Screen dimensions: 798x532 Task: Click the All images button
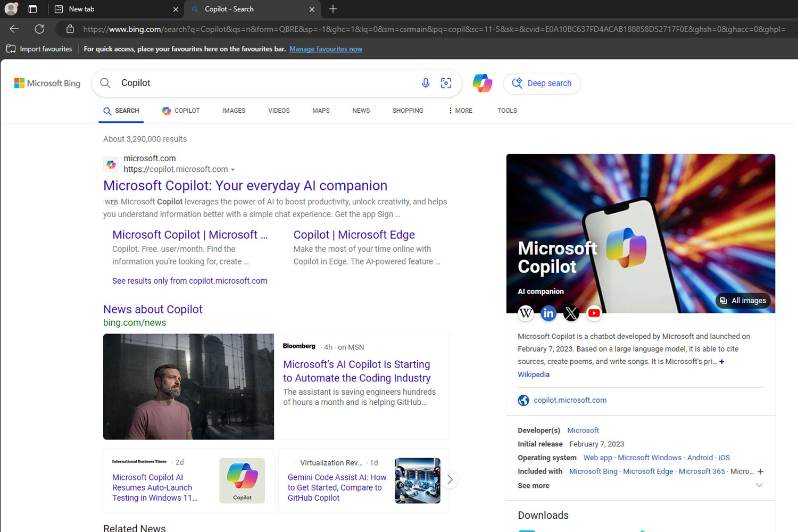[x=743, y=301]
